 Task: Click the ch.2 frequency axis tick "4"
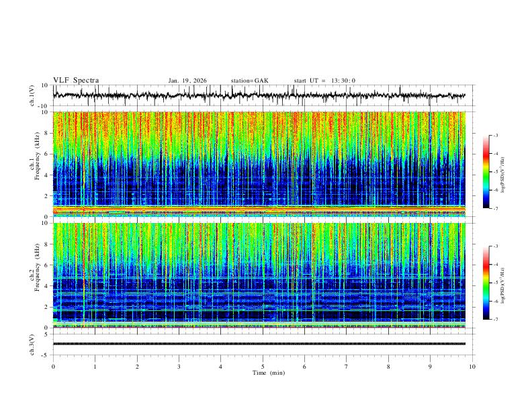click(47, 286)
